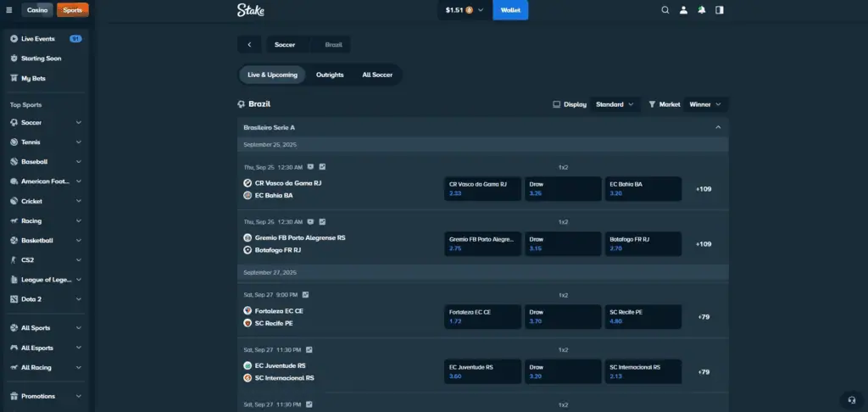Select the Live & Upcoming filter
The width and height of the screenshot is (868, 412).
[x=272, y=75]
